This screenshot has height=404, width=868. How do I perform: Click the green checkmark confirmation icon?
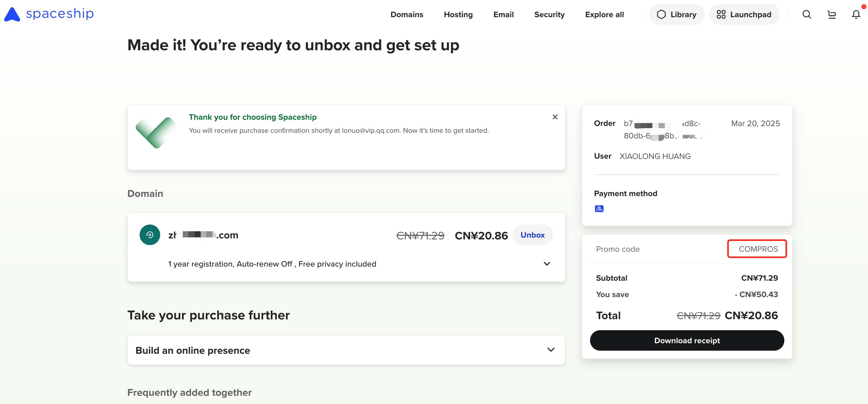click(156, 132)
